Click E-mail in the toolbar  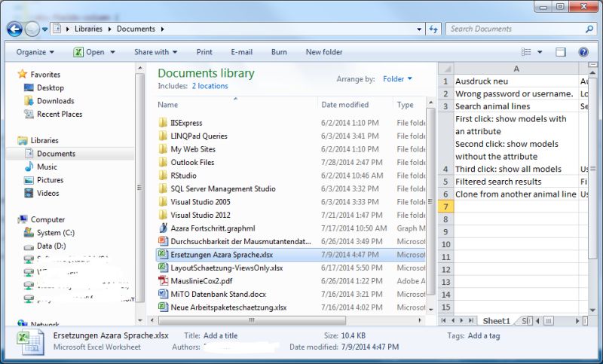tap(241, 52)
